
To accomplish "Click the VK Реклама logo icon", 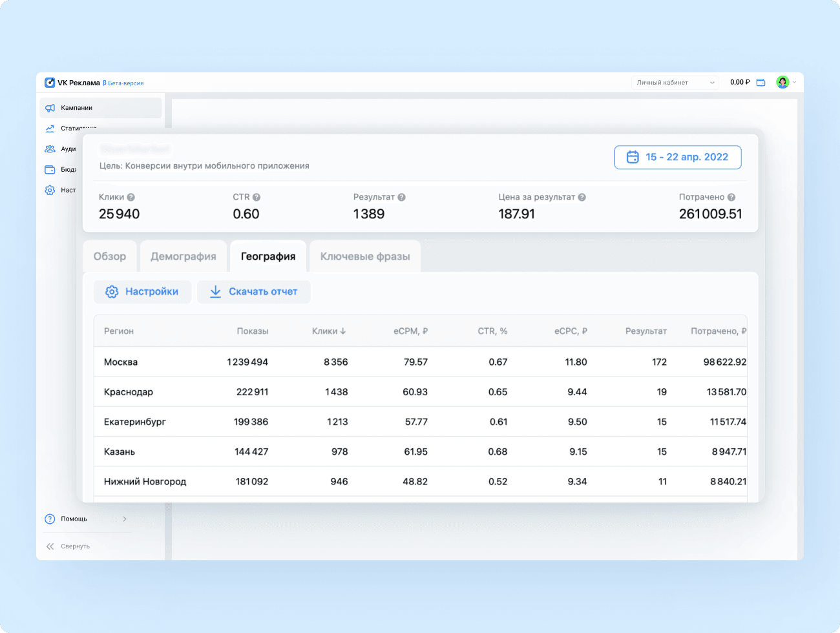I will tap(50, 83).
